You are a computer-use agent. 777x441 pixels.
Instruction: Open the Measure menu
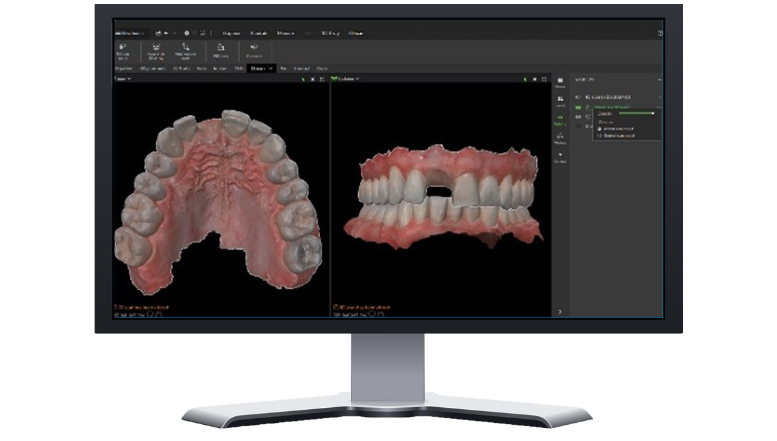[285, 33]
